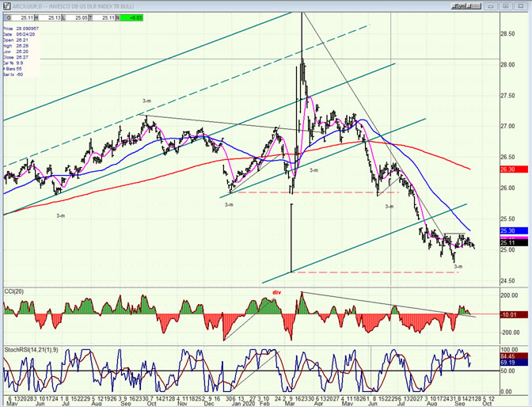Viewport: 532px width, 407px height.
Task: Click the black 25.11 last price tag
Action: click(514, 243)
